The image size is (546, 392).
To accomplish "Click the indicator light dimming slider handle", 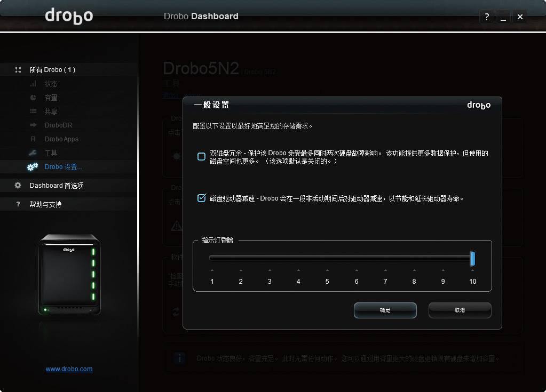I will click(472, 259).
